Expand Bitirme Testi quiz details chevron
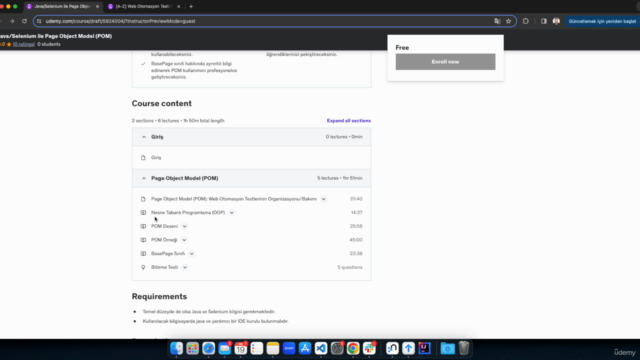The width and height of the screenshot is (640, 360). 185,267
